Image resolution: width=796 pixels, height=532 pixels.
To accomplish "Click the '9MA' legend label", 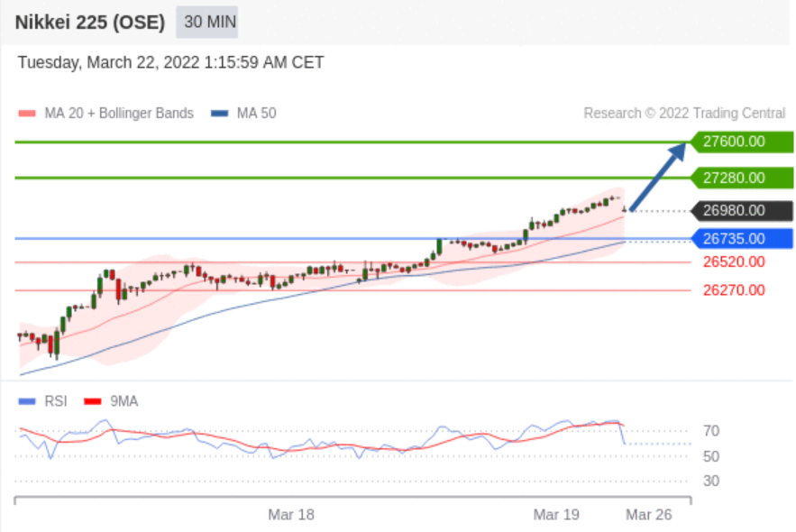I will click(x=124, y=401).
